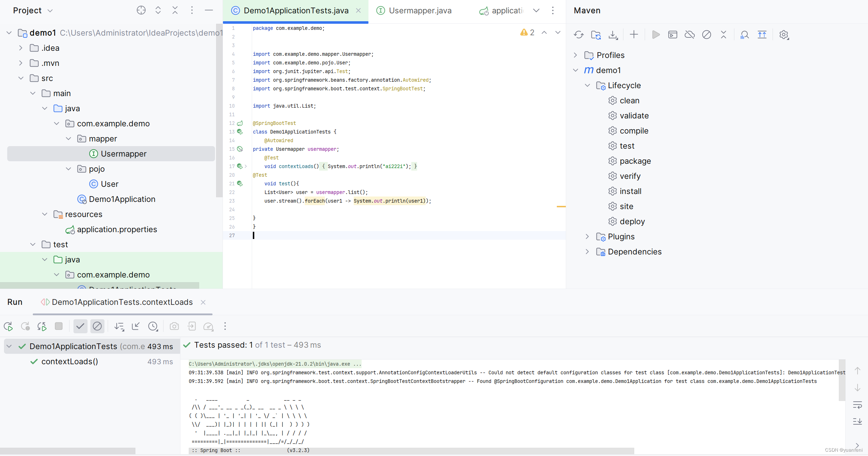Open test run history
Viewport: 868px width, 456px height.
pos(153,326)
